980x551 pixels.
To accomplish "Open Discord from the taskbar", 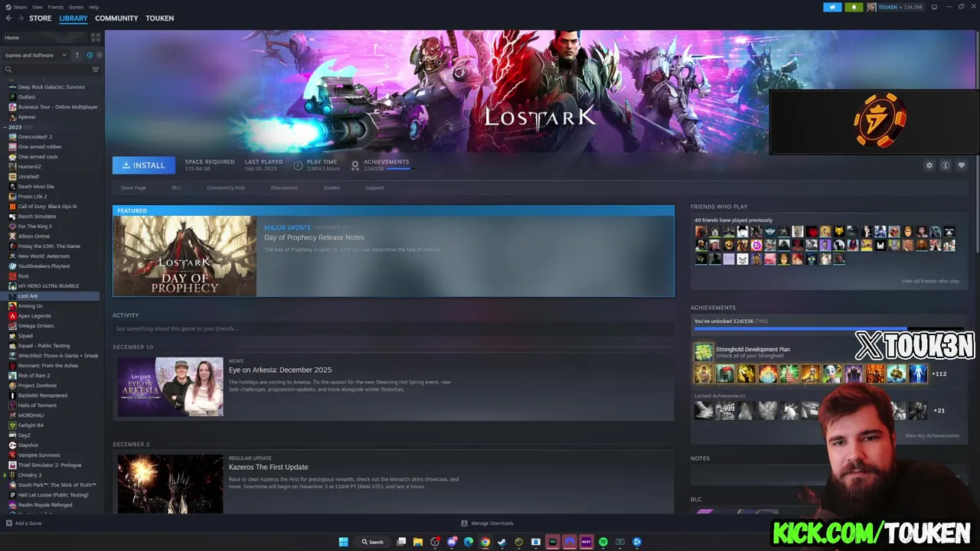I will click(x=452, y=542).
